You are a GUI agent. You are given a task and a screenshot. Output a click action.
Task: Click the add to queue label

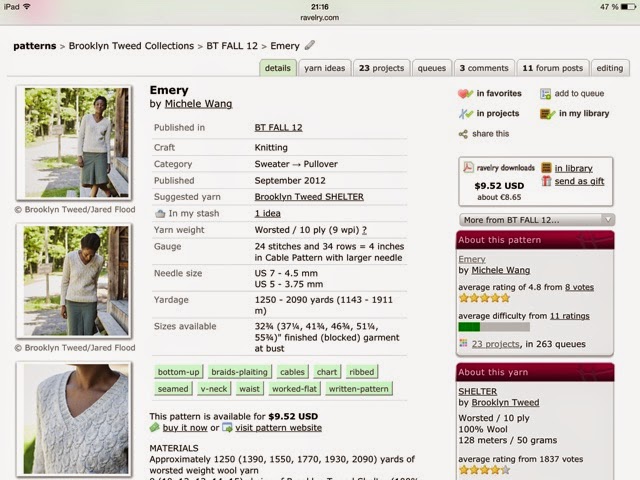point(579,93)
